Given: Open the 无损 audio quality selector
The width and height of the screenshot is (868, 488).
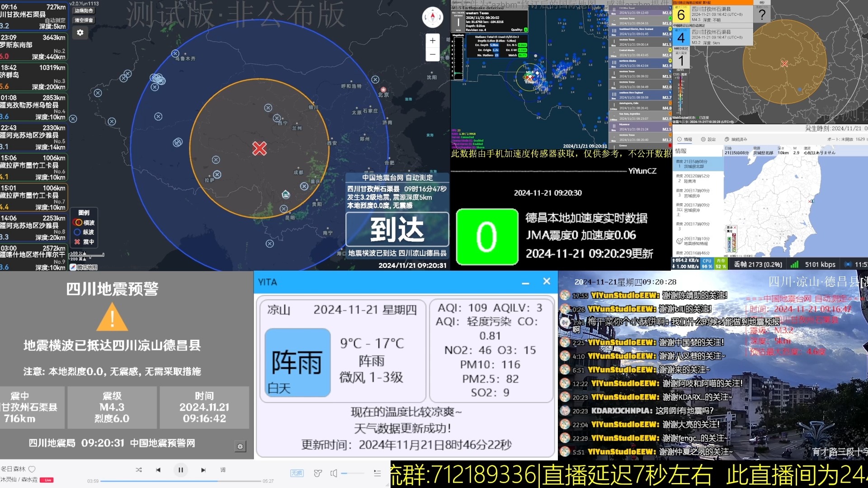Looking at the screenshot, I should pos(297,473).
